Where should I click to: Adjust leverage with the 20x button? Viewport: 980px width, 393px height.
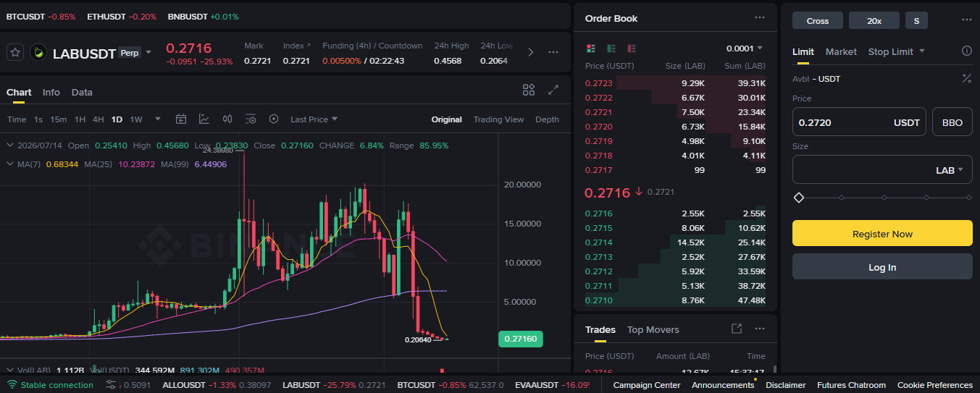click(874, 20)
